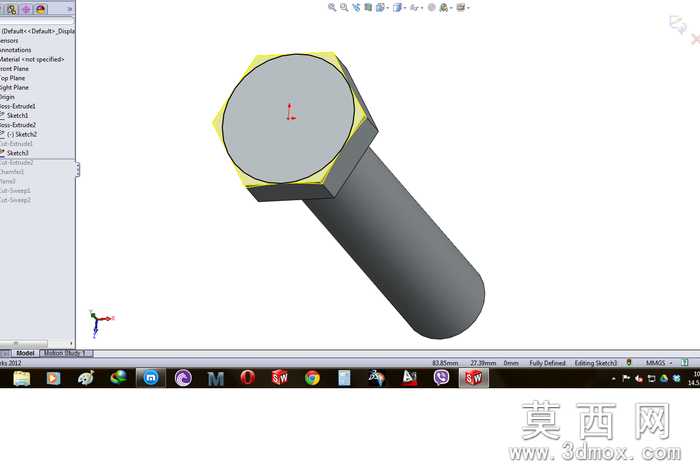Open the Paint palette taskbar icon

86,378
